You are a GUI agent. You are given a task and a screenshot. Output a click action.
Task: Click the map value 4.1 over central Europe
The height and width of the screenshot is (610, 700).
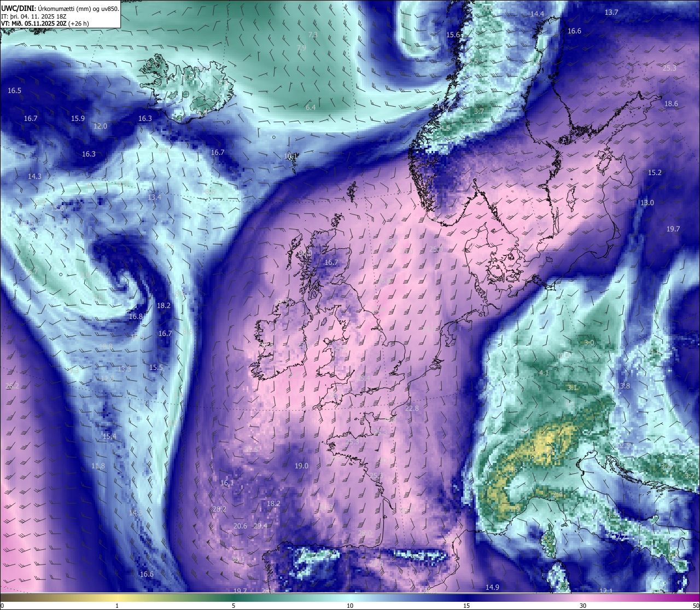(544, 373)
